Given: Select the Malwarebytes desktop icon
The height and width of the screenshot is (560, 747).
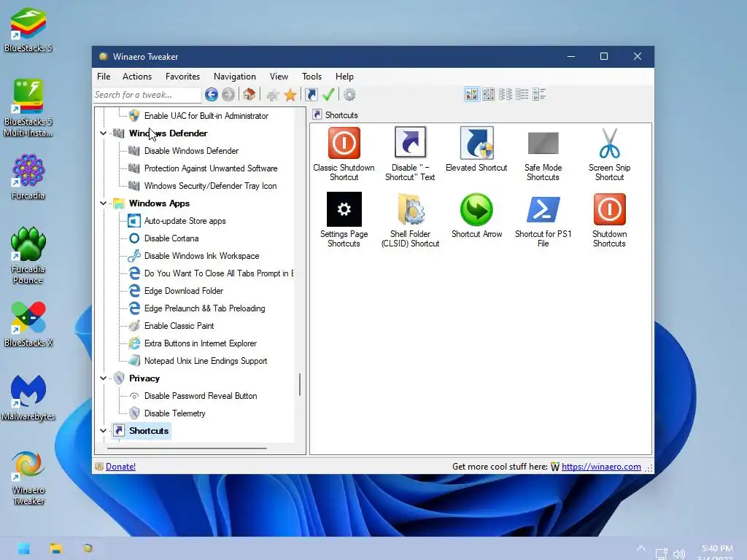Looking at the screenshot, I should tap(28, 397).
